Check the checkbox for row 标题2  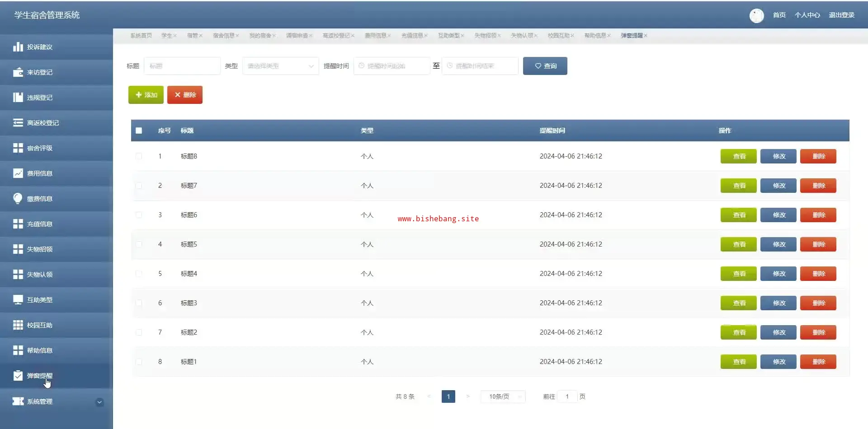(x=139, y=332)
